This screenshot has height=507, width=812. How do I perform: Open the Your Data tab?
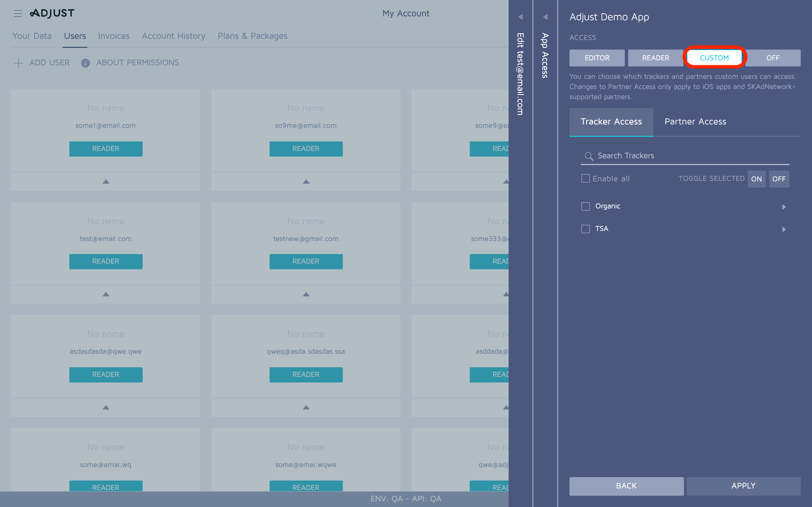tap(32, 36)
